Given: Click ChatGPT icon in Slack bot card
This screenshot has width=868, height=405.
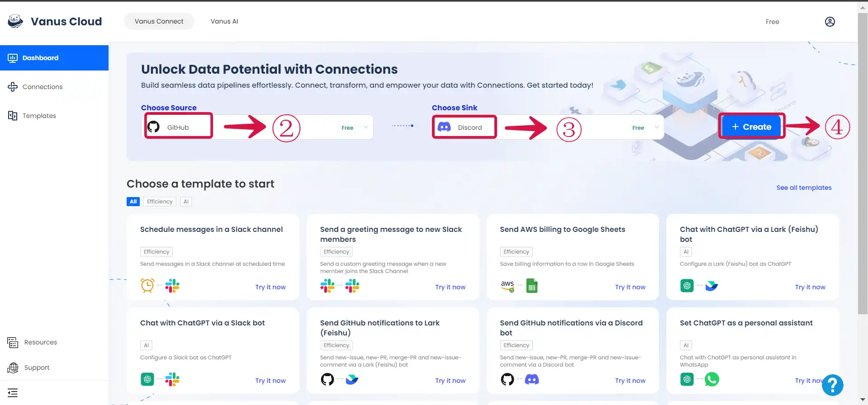Looking at the screenshot, I should [147, 379].
